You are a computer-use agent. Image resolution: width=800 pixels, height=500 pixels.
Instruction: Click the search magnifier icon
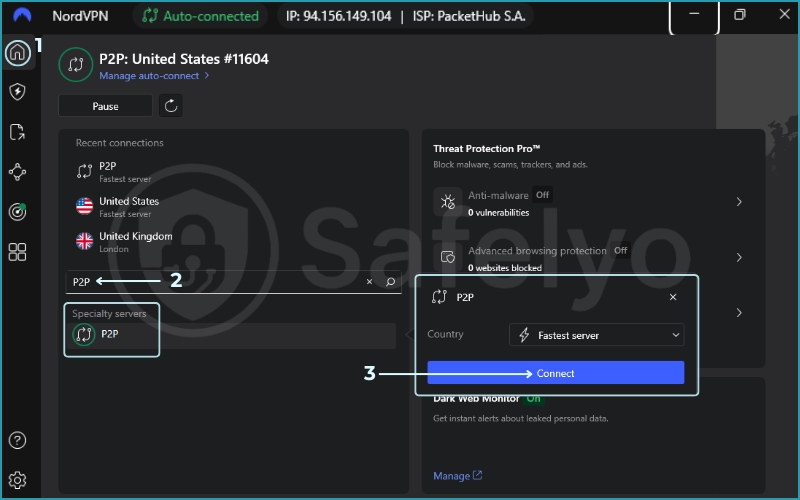point(391,282)
